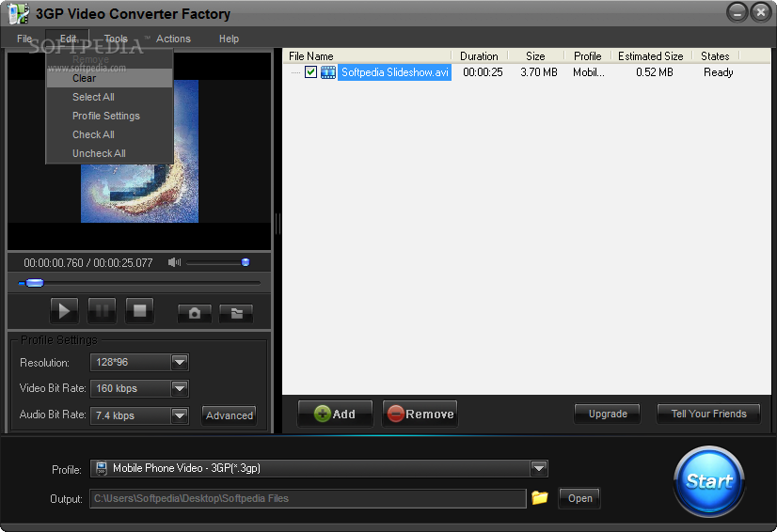
Task: Click the 0.52 MB estimated size
Action: pyautogui.click(x=655, y=72)
